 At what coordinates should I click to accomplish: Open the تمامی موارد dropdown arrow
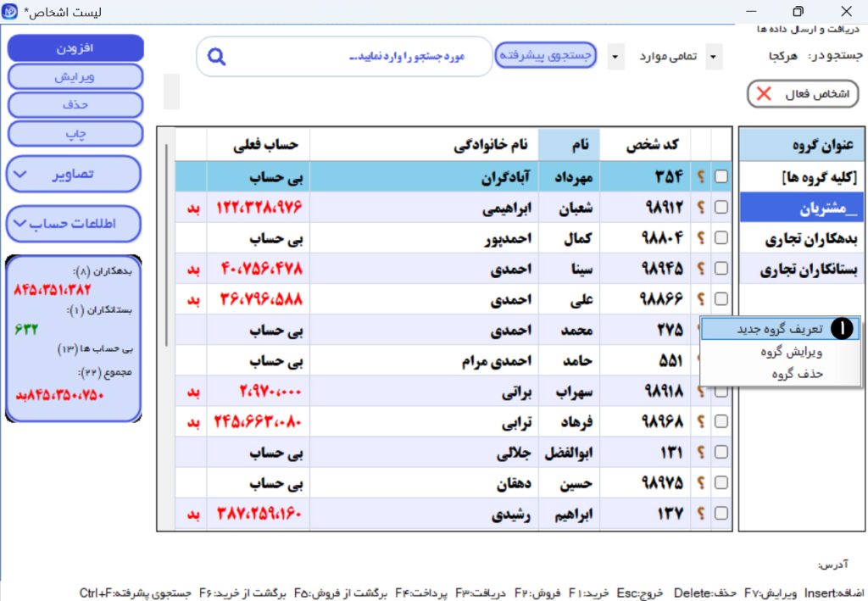coord(615,57)
